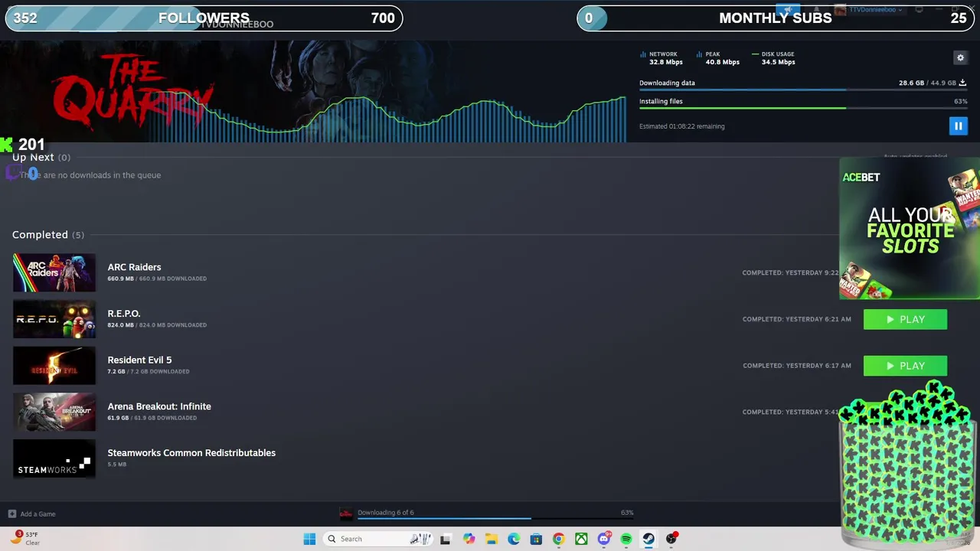Click 32.8 Mbps network value
This screenshot has height=551, width=980.
pos(666,62)
